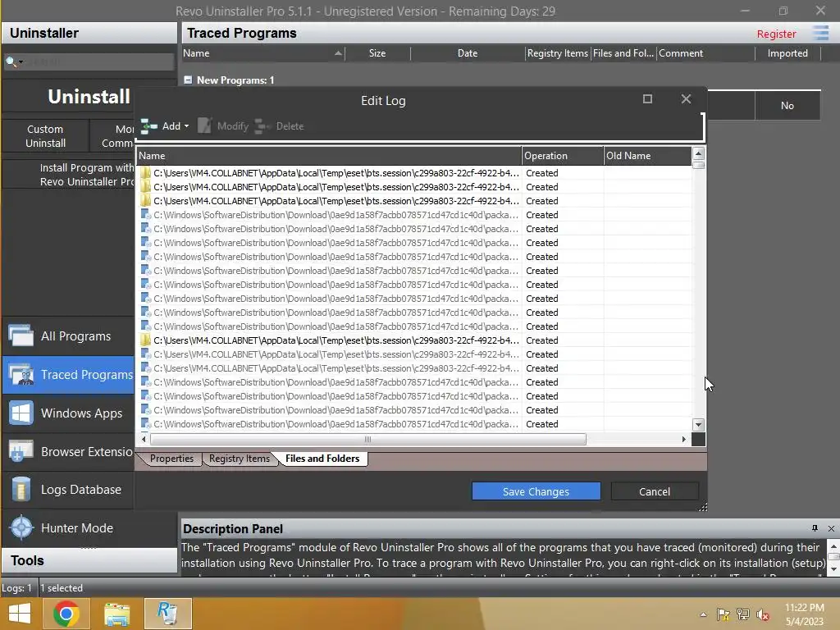The image size is (840, 630).
Task: Close the Description Panel
Action: point(831,529)
